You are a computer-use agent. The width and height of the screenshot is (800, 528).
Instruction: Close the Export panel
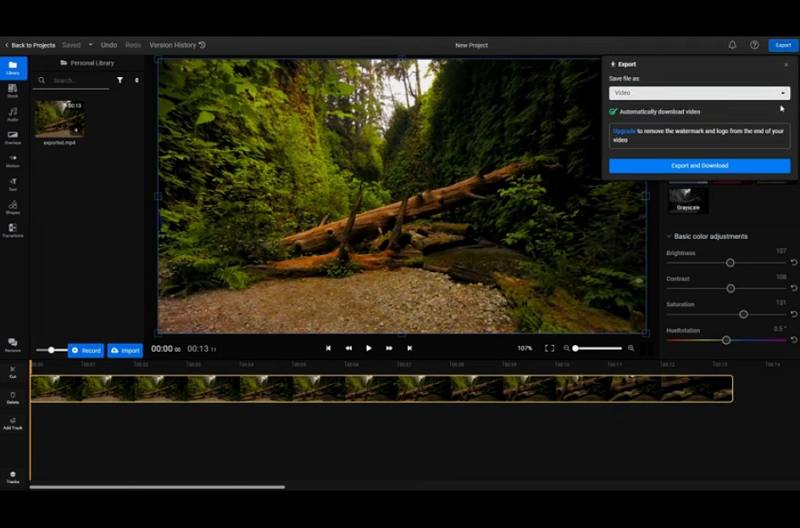pyautogui.click(x=786, y=65)
